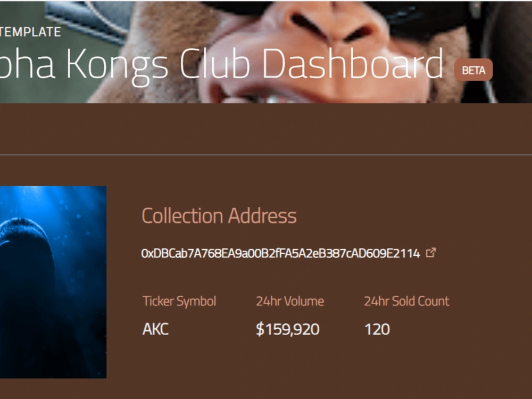
Task: Click the AKC ticker value
Action: click(155, 329)
